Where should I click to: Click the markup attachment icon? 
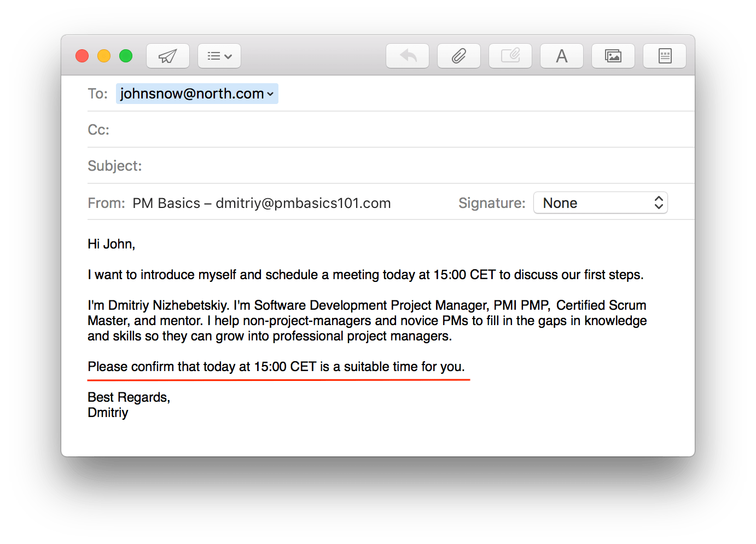pyautogui.click(x=510, y=56)
